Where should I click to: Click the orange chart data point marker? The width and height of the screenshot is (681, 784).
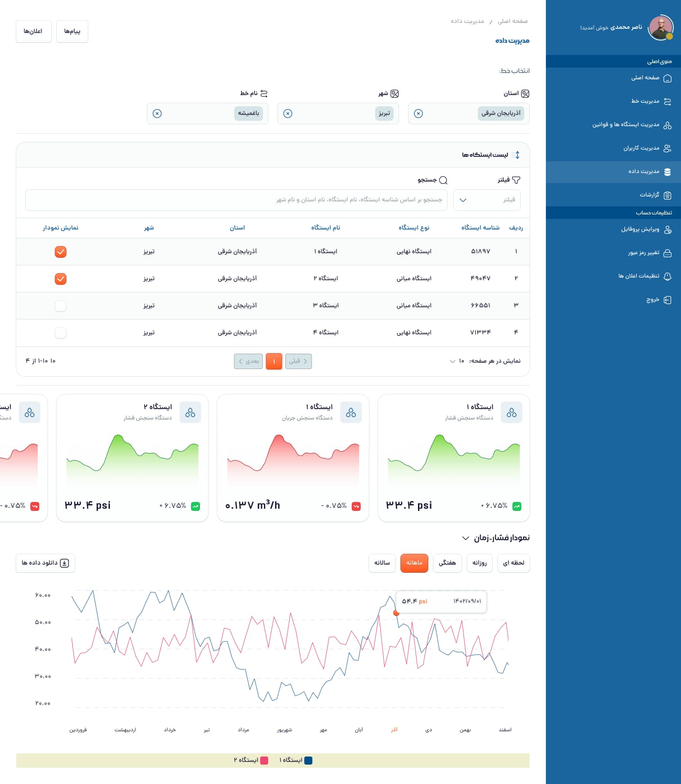396,613
